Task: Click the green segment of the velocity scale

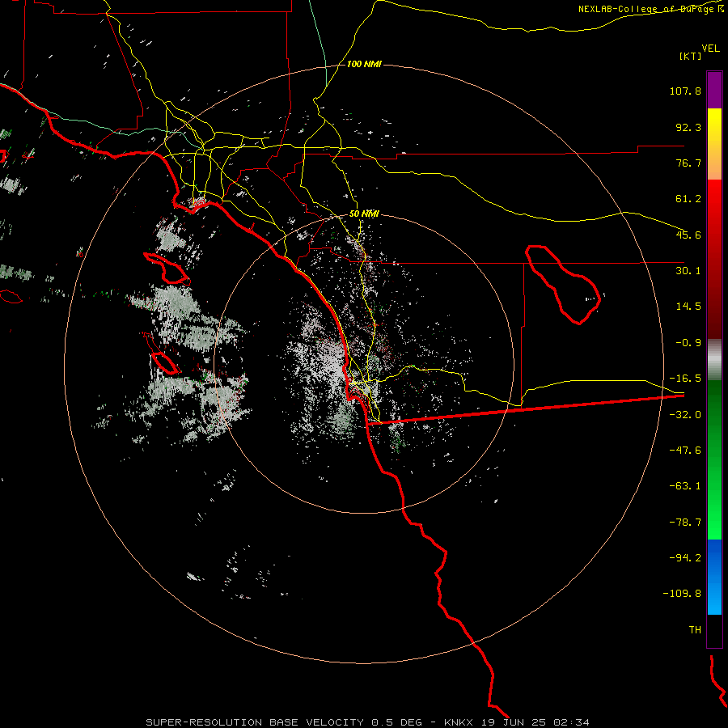Action: click(714, 459)
